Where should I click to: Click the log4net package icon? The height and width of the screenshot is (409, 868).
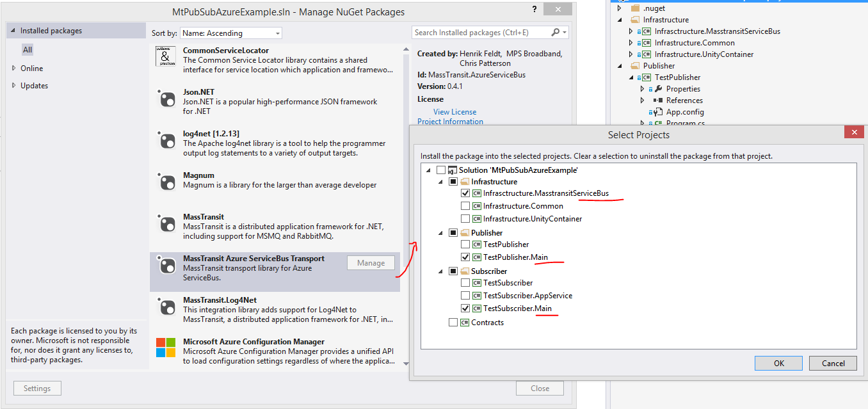(166, 140)
